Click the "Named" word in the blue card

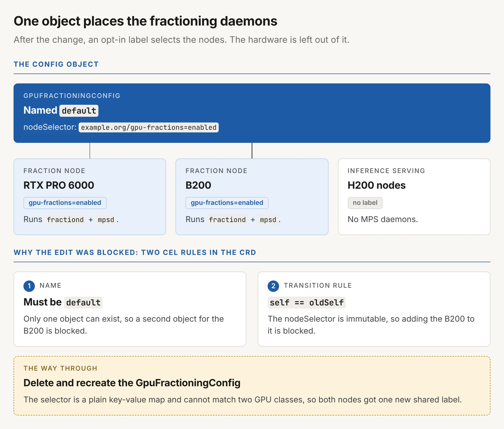40,110
